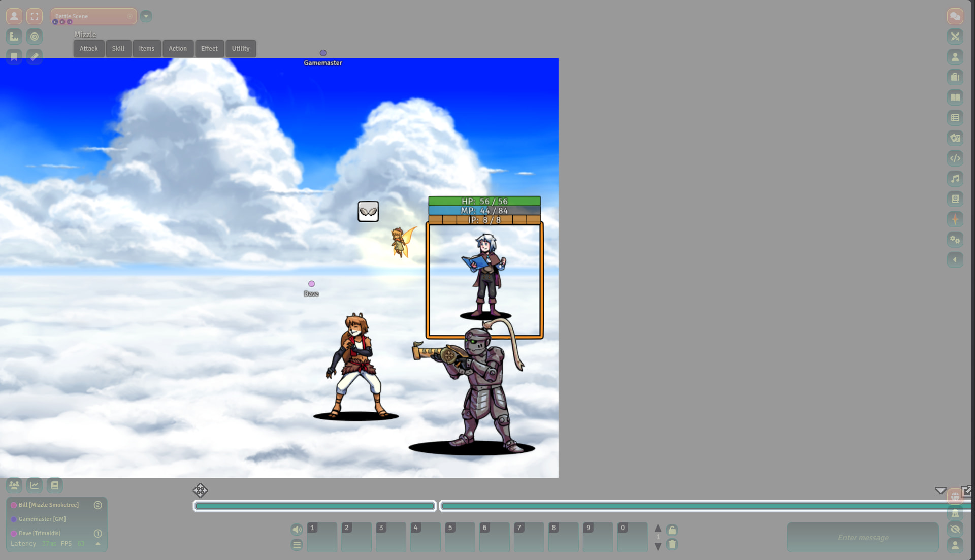The width and height of the screenshot is (975, 560).
Task: Click the orange IP 8 / 8 bar
Action: 484,220
